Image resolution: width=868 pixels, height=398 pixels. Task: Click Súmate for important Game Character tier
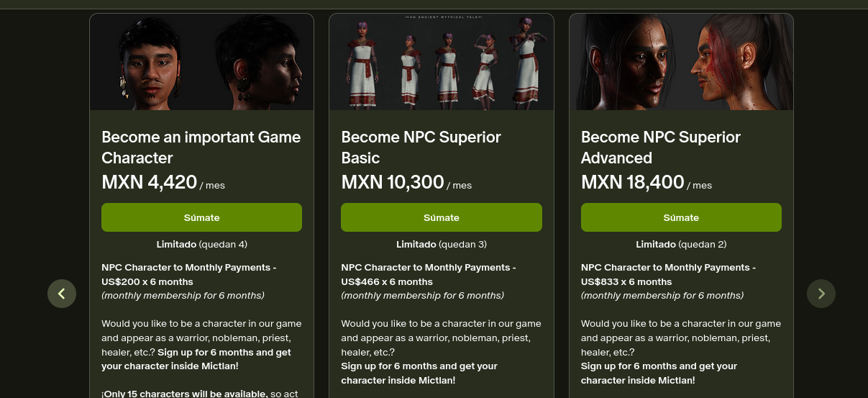(x=201, y=217)
